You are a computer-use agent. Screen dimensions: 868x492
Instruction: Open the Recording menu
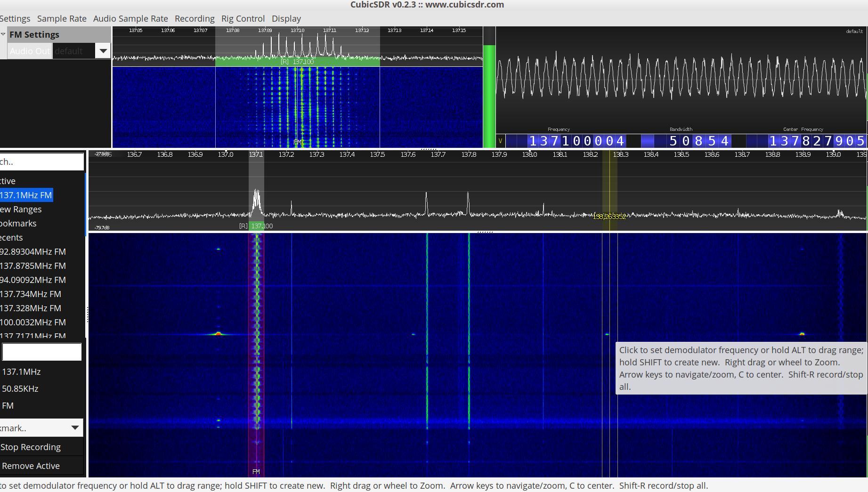click(x=195, y=18)
